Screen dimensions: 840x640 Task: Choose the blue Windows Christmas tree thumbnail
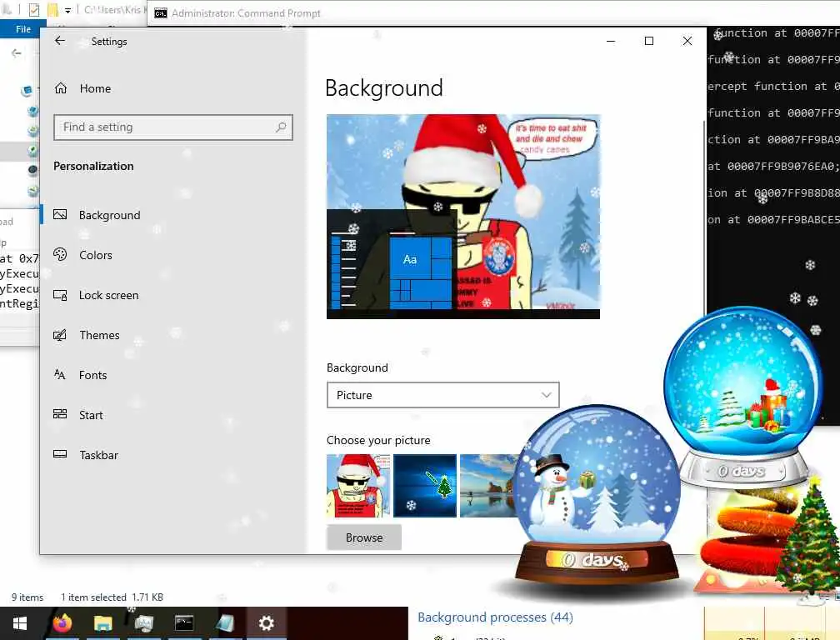[425, 486]
